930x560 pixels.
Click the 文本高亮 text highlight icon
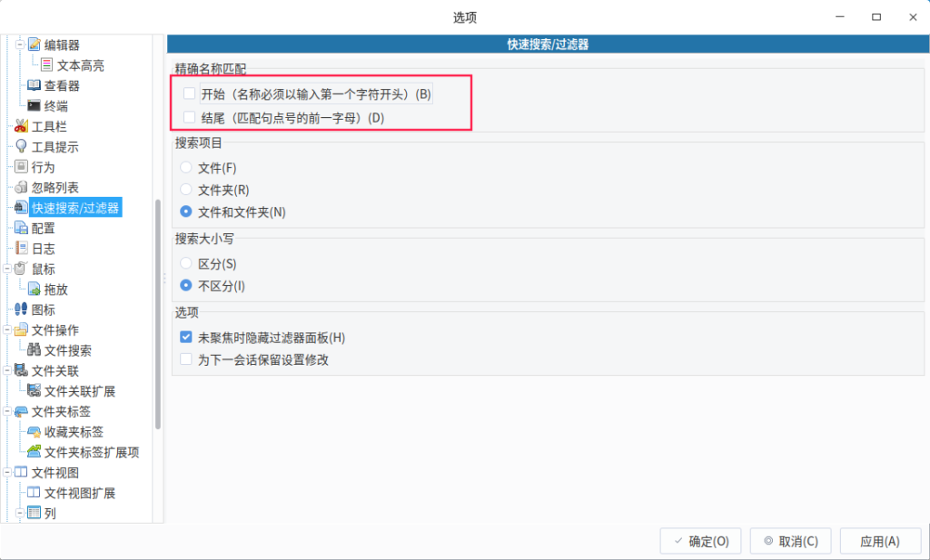pyautogui.click(x=47, y=65)
